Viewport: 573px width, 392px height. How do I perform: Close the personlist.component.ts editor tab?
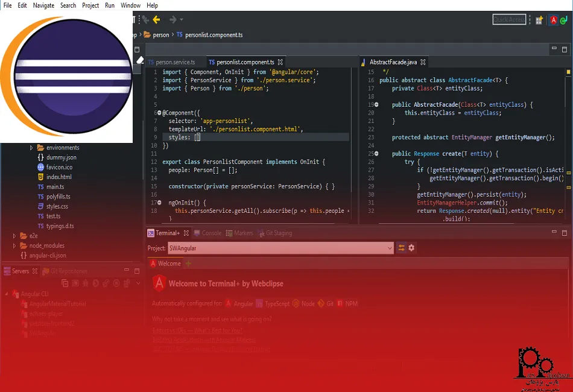click(280, 62)
